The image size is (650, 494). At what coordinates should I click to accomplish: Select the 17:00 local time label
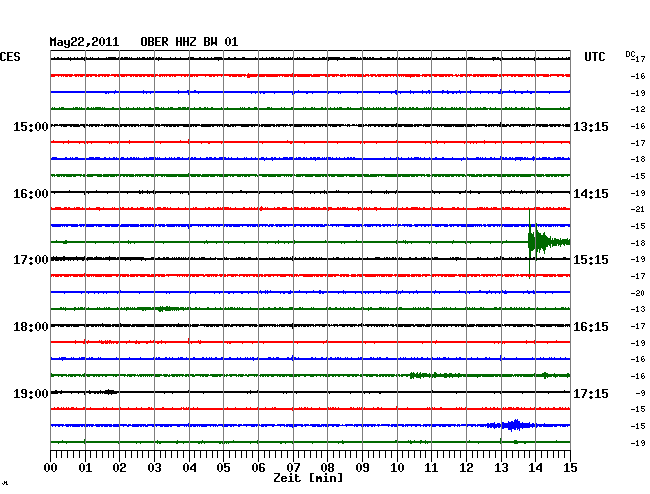pyautogui.click(x=31, y=260)
